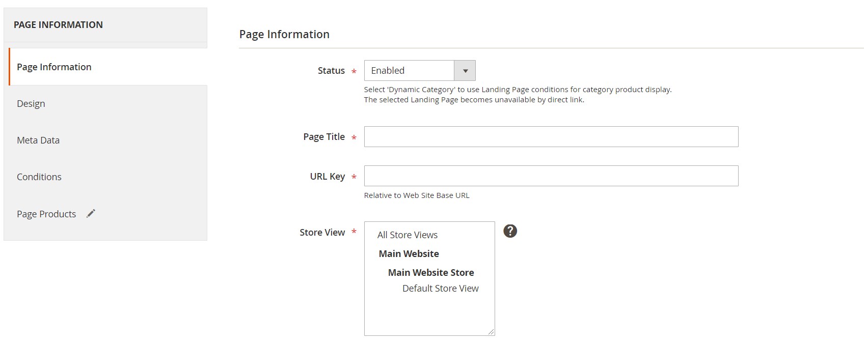Switch to the Design tab
This screenshot has width=868, height=342.
108,103
